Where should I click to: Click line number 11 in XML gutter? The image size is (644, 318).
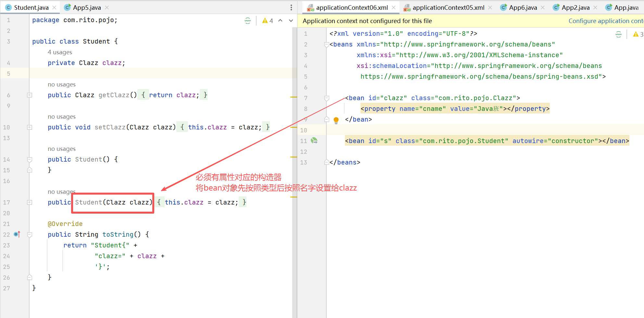303,141
